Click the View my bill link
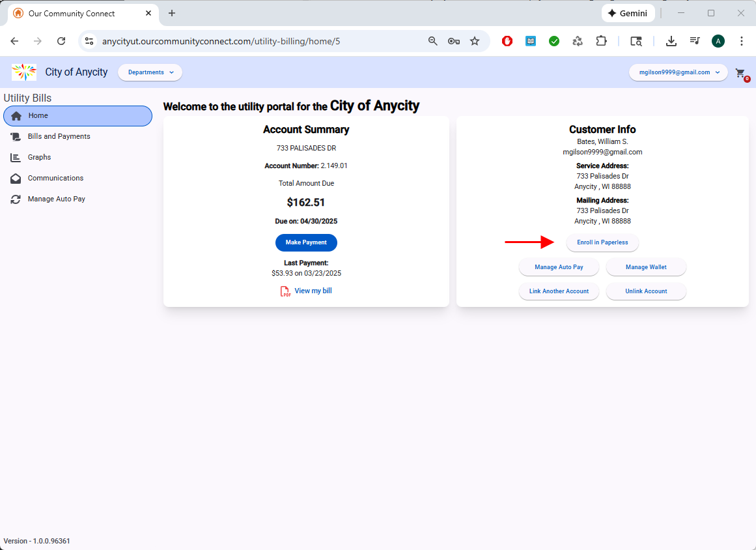This screenshot has height=550, width=756. pyautogui.click(x=313, y=291)
